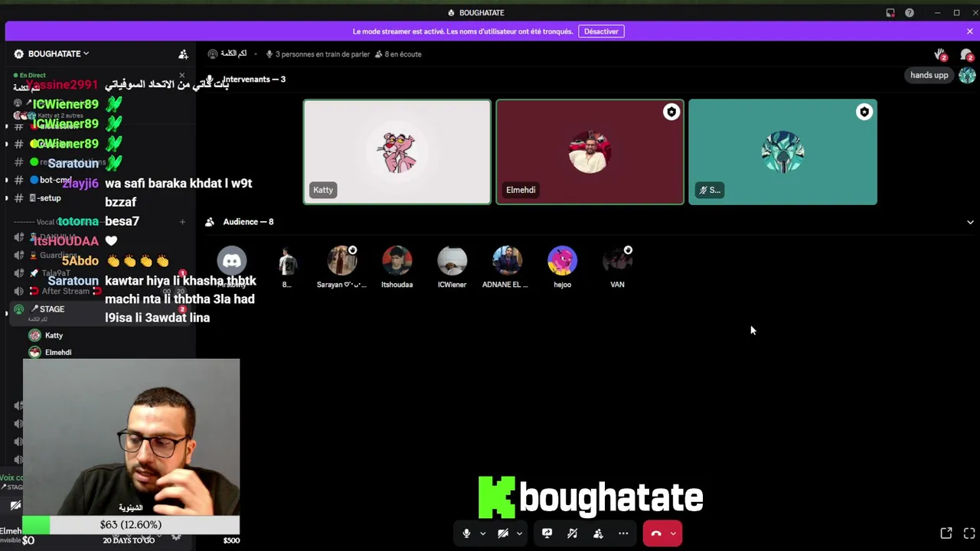
Task: Add channel with plus next to Vocal category
Action: pyautogui.click(x=182, y=222)
